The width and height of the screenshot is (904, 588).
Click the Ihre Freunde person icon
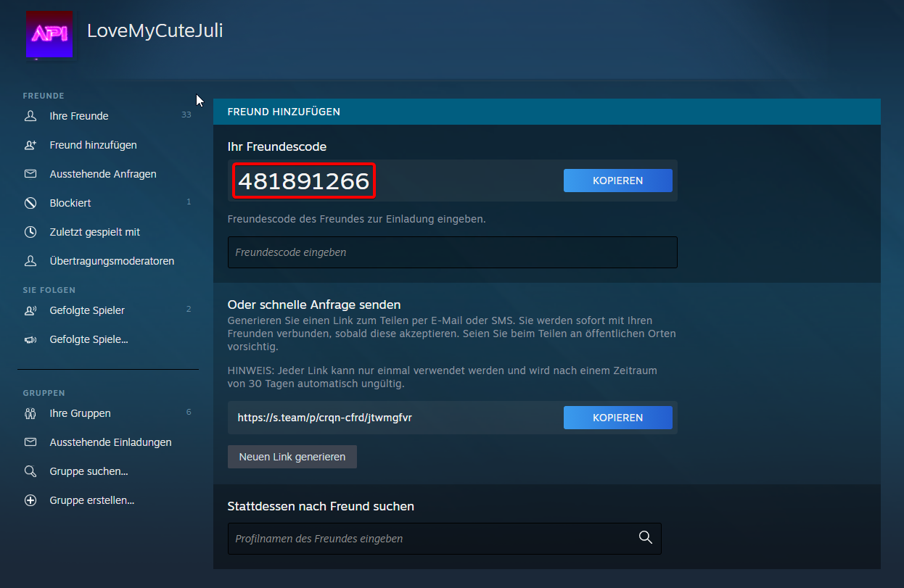(30, 116)
